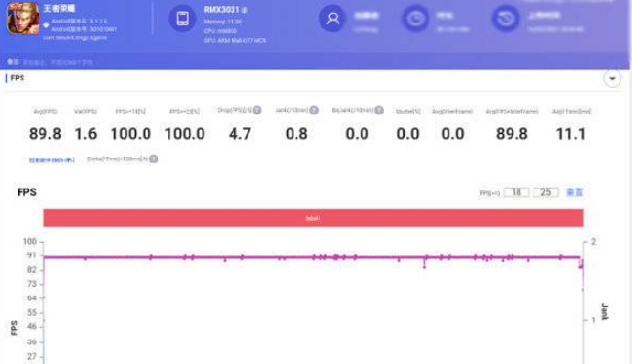Open help icon beside Jank(/10min) metric

coord(314,110)
